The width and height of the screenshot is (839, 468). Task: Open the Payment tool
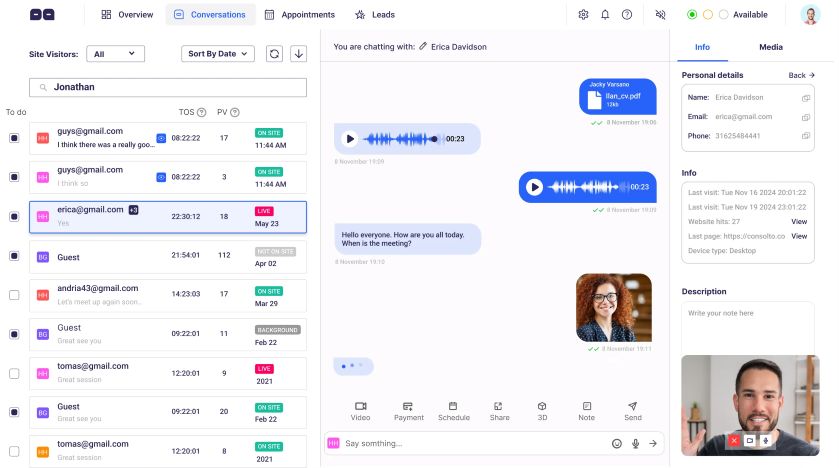(x=409, y=411)
